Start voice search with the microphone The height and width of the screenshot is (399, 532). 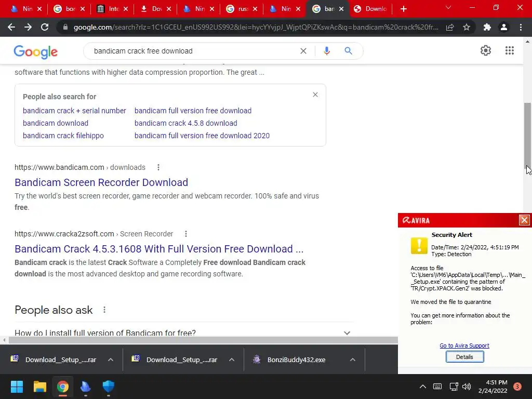click(327, 51)
